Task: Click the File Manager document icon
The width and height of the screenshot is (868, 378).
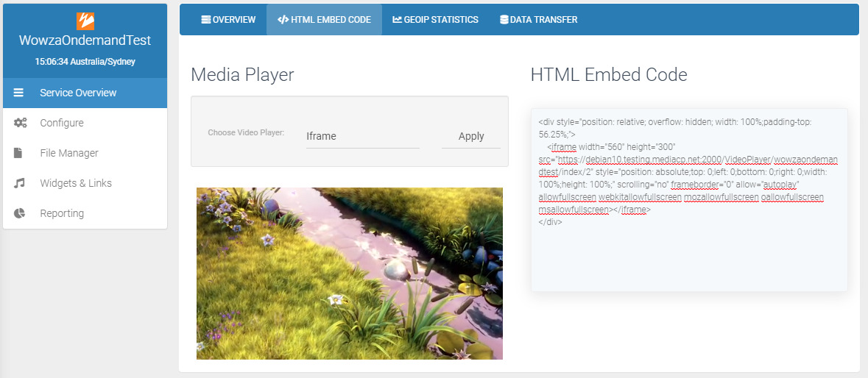Action: [18, 153]
